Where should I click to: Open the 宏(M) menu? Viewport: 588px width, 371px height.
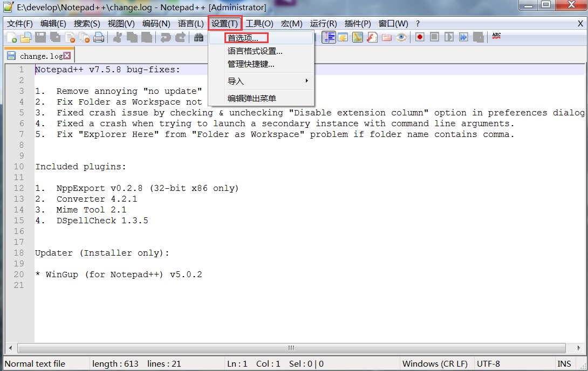292,24
